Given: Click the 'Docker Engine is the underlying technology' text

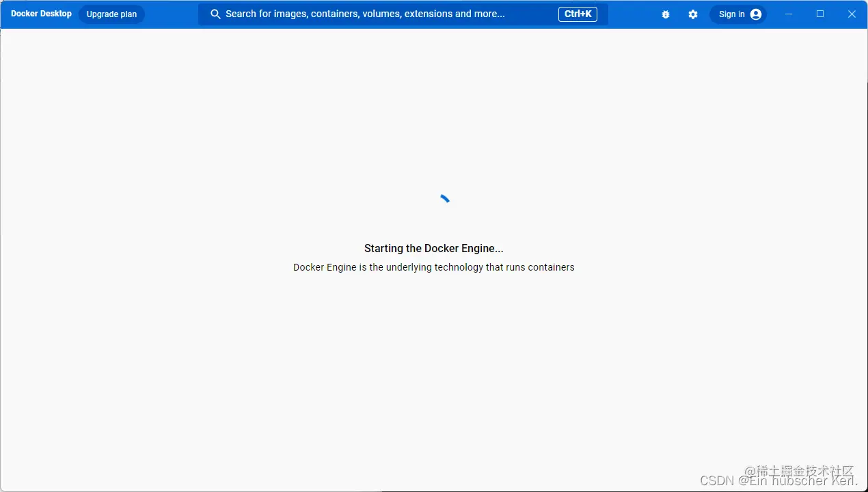Looking at the screenshot, I should 434,267.
